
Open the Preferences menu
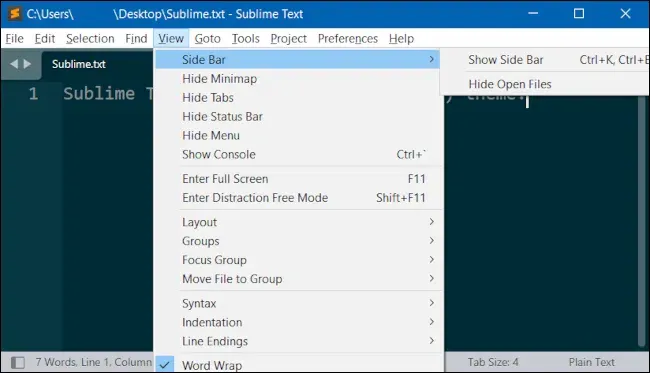pos(348,39)
